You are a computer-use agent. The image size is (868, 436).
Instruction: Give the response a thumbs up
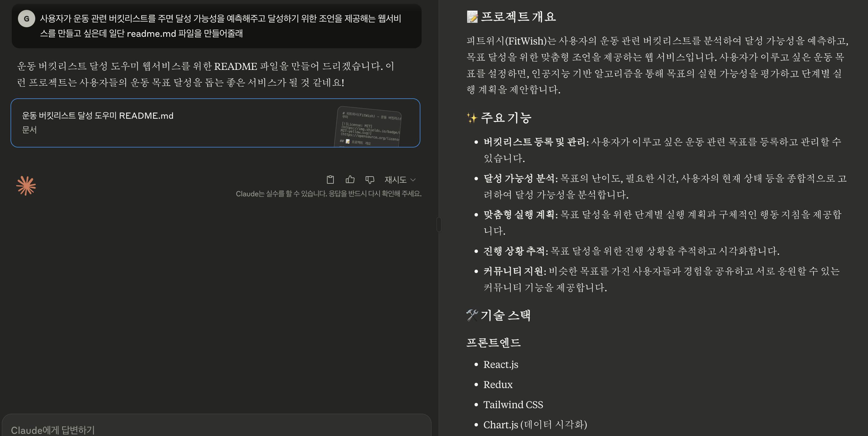(x=350, y=180)
